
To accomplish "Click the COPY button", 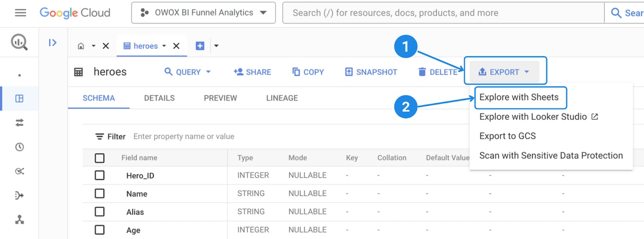I will 308,72.
